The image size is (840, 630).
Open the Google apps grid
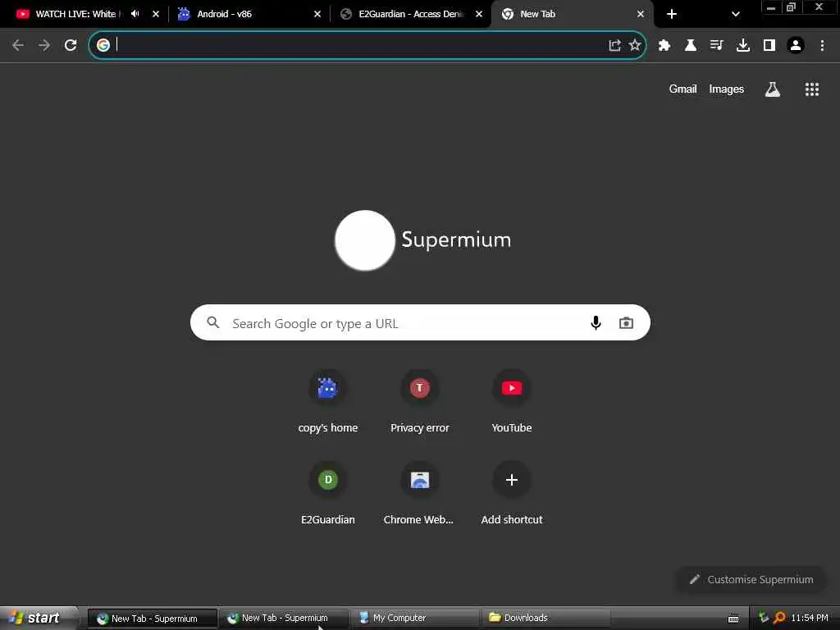click(811, 89)
